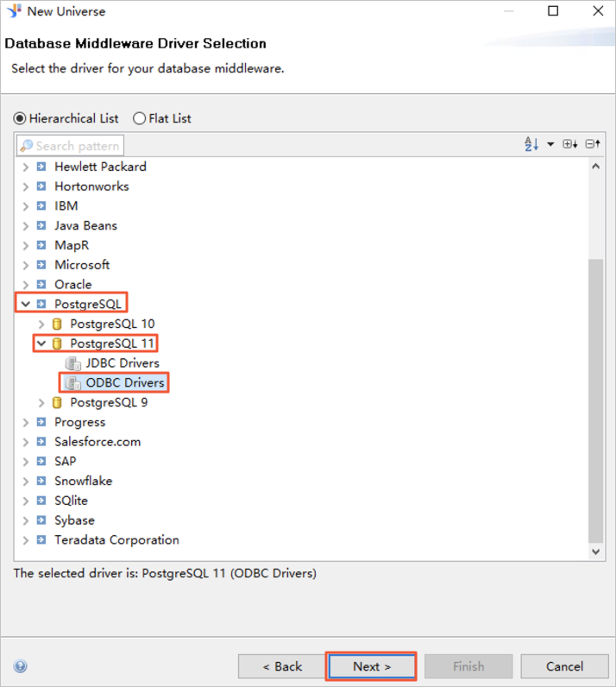Expand the SQlite node
Screen dimensions: 616x687
click(25, 501)
